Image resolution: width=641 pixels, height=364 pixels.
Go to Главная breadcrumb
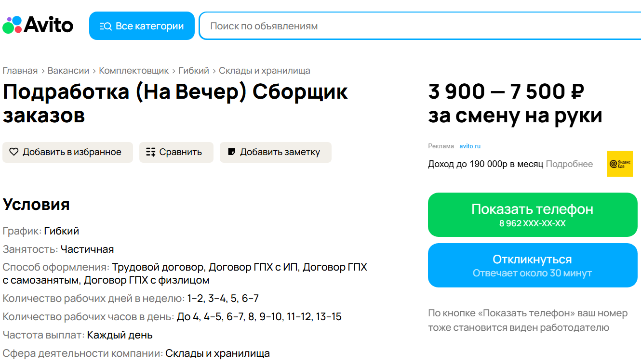[x=20, y=71]
